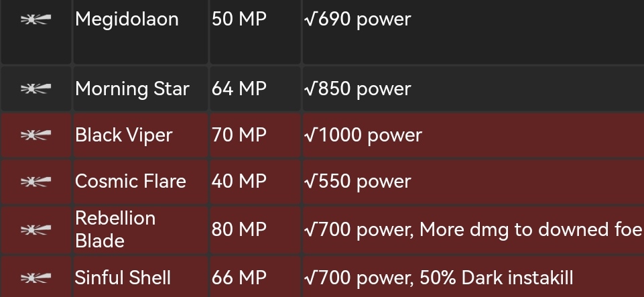This screenshot has width=644, height=297.
Task: Select the Black Viper skill name
Action: pyautogui.click(x=123, y=135)
